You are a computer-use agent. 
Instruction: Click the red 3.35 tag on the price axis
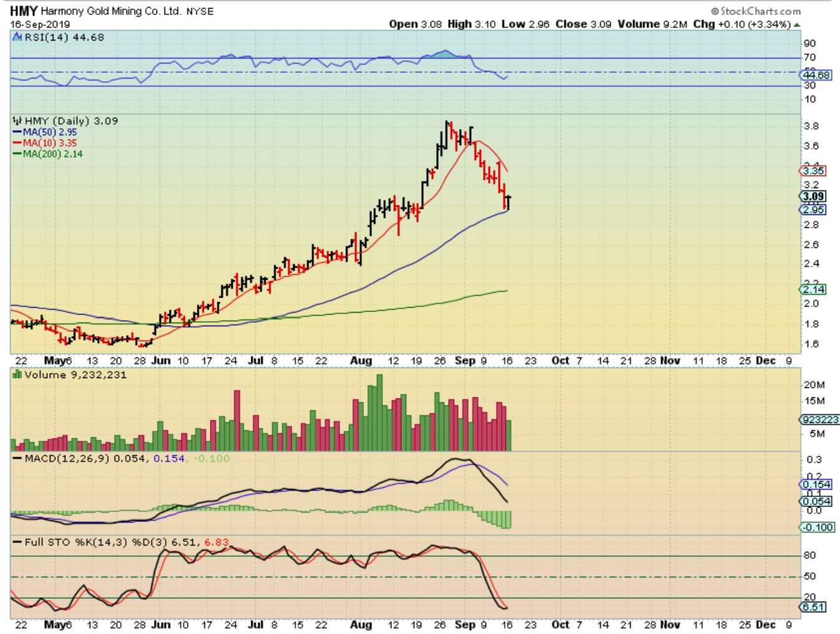(813, 171)
